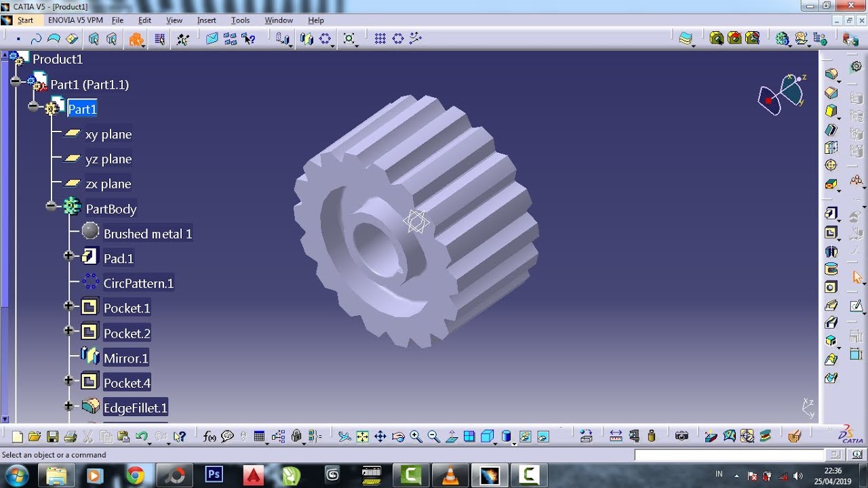Viewport: 868px width, 488px height.
Task: Click the Fit All In icon
Action: coord(363,436)
